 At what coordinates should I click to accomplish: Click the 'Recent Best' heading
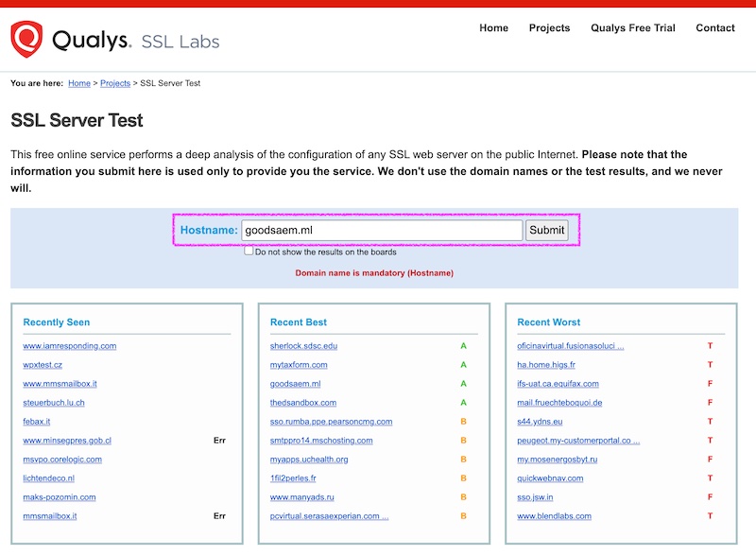299,322
